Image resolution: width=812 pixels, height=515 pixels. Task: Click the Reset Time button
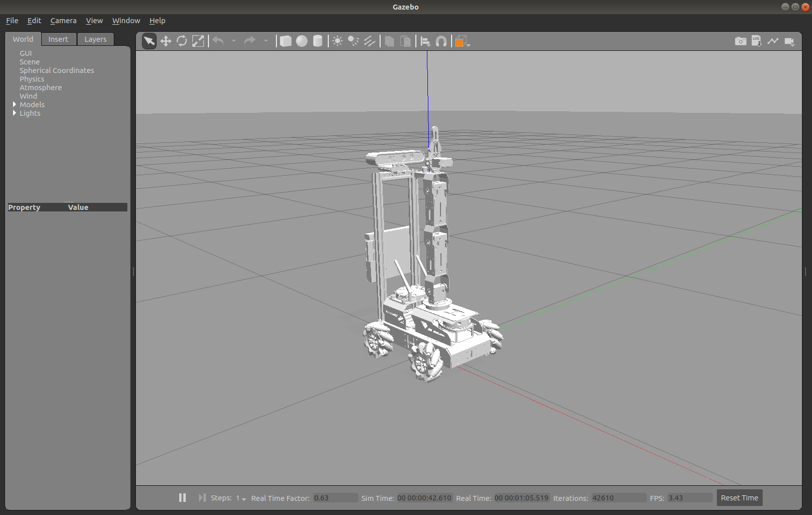coord(739,497)
